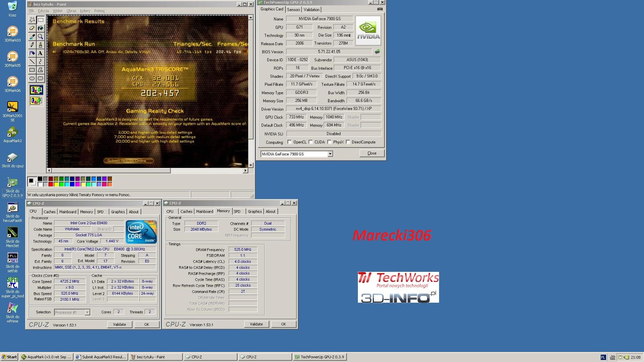This screenshot has height=362, width=644.
Task: Select the Polygon shape tool
Action: 41,70
